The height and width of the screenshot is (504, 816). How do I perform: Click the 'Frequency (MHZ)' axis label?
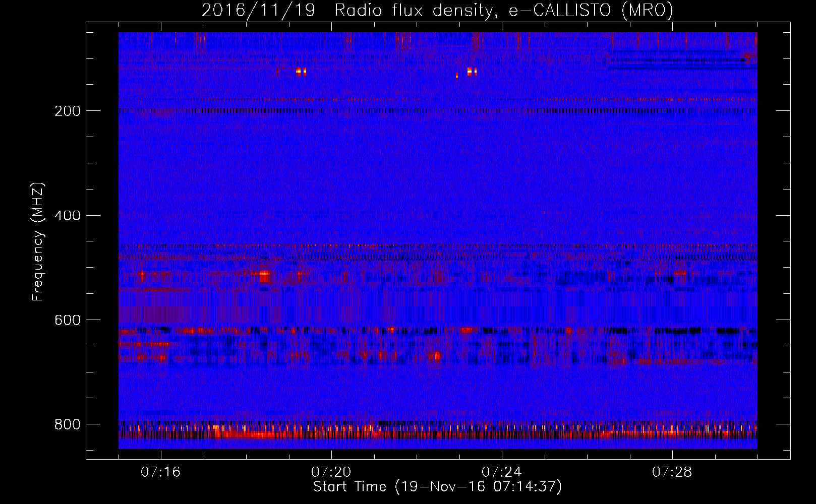tap(38, 242)
